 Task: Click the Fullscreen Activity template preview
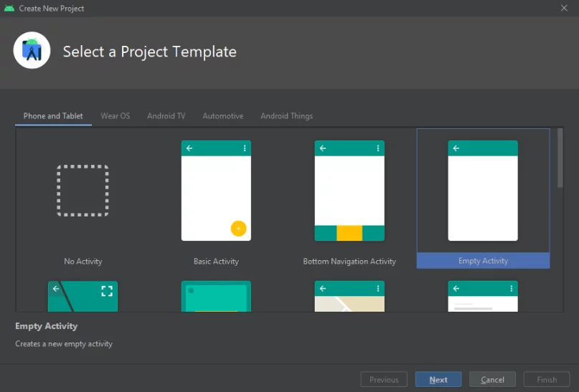pos(83,297)
